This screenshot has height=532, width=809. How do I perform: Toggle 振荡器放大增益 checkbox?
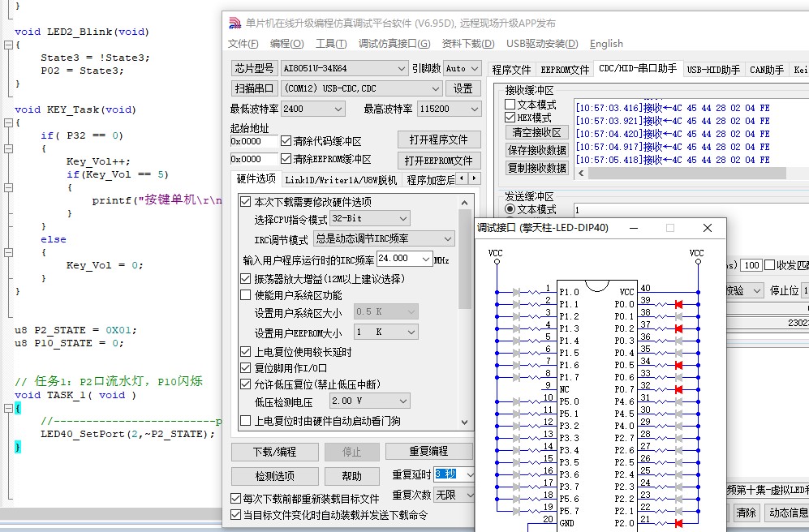point(246,279)
